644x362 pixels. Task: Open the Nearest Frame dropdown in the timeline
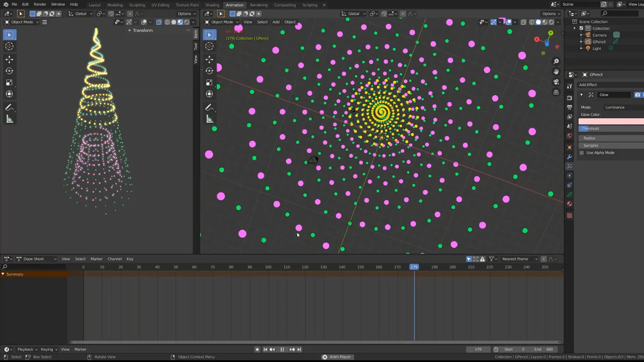pos(519,259)
